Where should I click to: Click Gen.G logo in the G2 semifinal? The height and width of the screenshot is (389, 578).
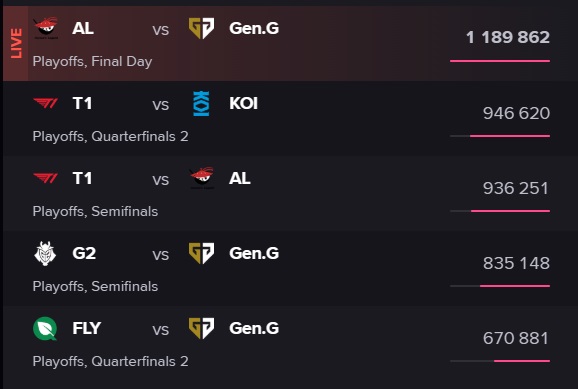[x=201, y=253]
